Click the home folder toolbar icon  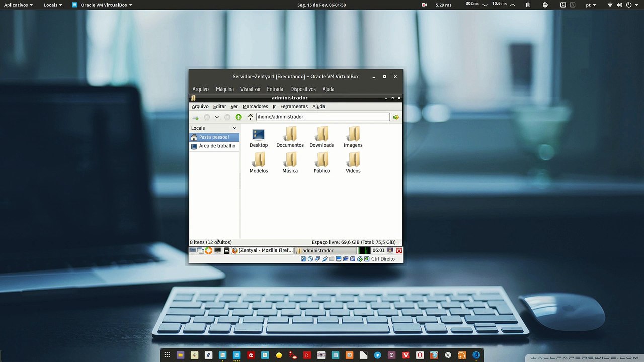(x=250, y=117)
